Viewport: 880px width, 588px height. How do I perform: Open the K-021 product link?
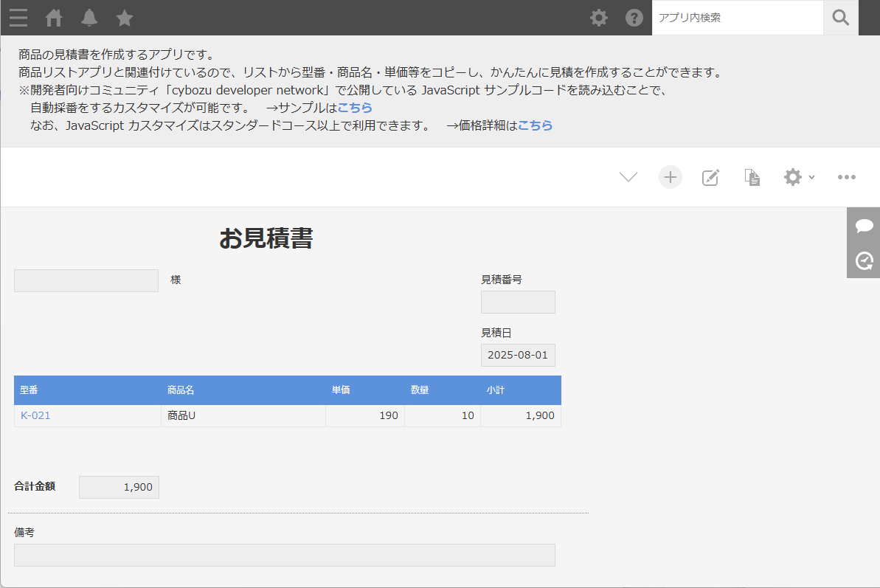click(x=35, y=416)
